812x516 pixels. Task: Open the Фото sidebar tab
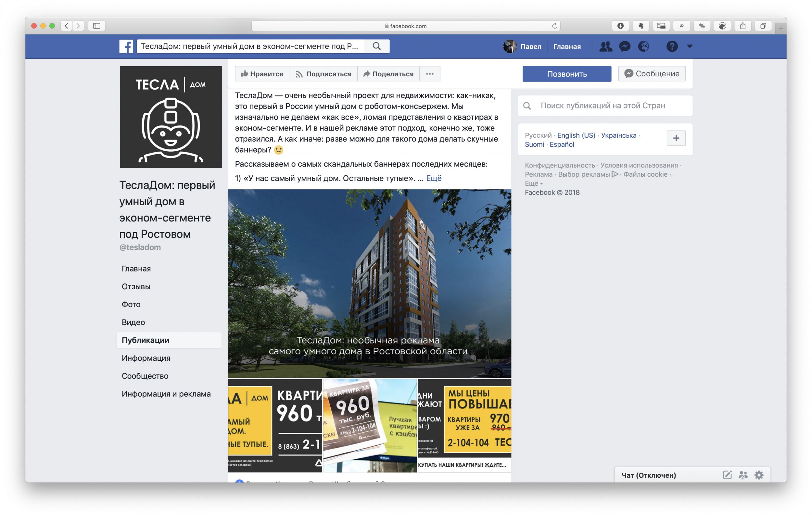click(131, 304)
